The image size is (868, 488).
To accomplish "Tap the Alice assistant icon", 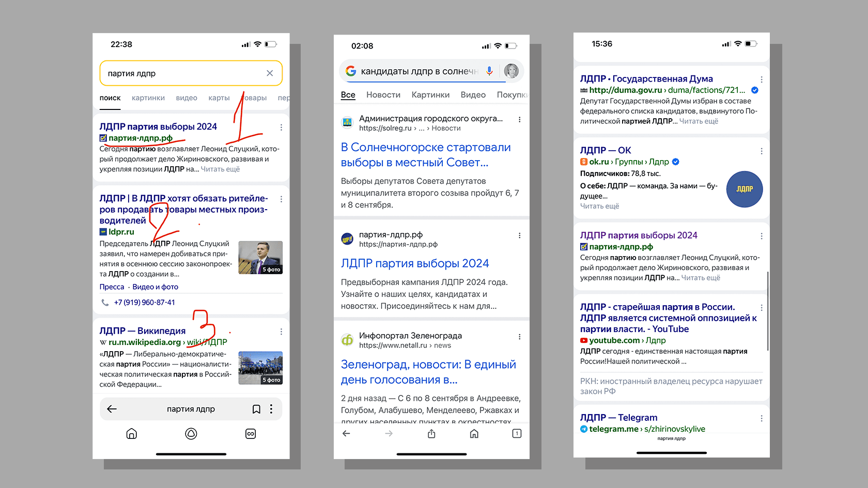I will click(191, 434).
